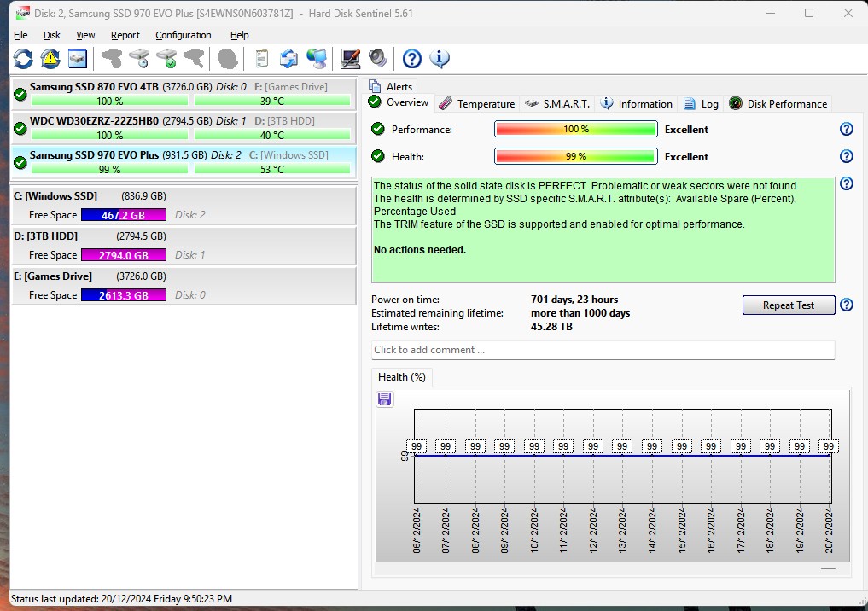This screenshot has height=611, width=868.
Task: Open the Configuration menu
Action: (184, 35)
